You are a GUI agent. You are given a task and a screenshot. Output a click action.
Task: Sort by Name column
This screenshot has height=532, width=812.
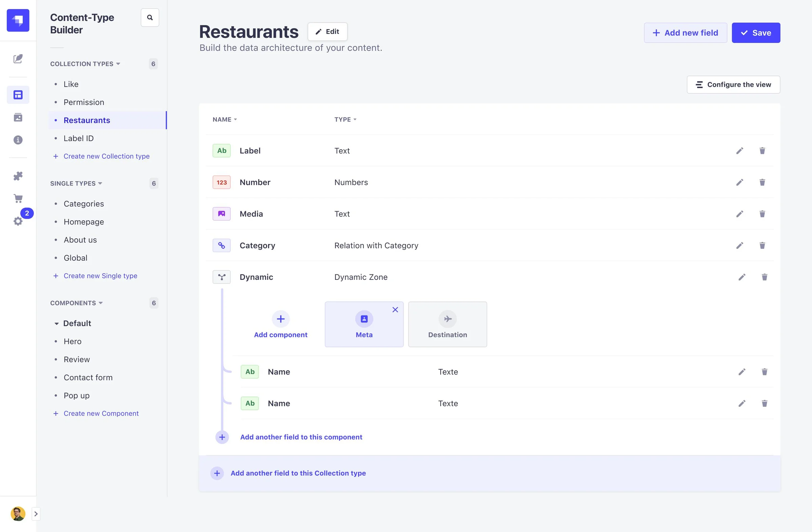click(x=225, y=119)
